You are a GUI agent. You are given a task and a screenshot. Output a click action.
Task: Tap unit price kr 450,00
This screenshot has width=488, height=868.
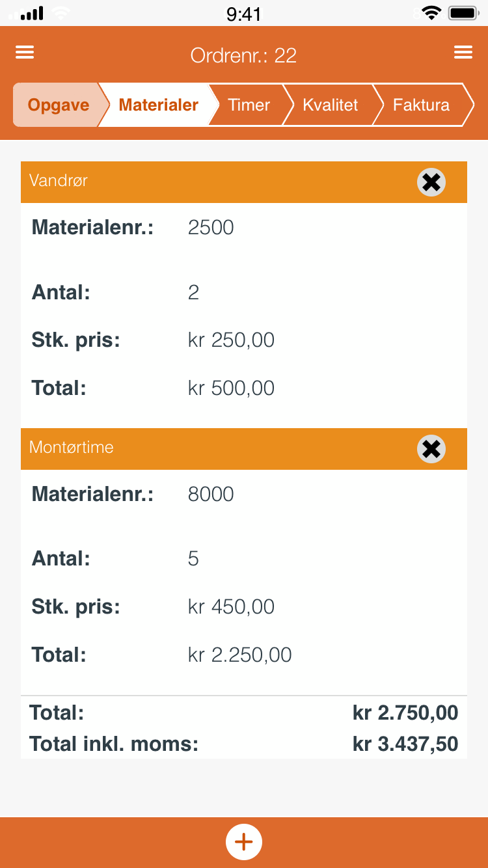(231, 607)
